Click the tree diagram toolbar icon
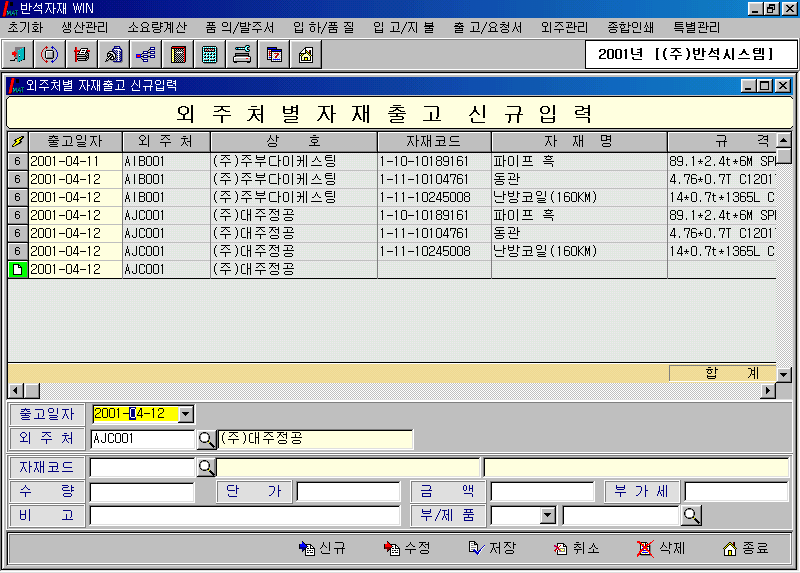 point(146,54)
